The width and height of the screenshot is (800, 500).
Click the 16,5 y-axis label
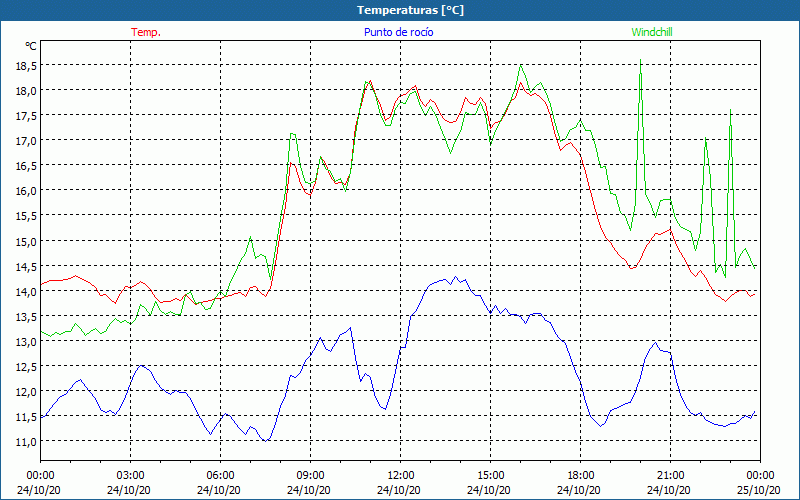[27, 166]
